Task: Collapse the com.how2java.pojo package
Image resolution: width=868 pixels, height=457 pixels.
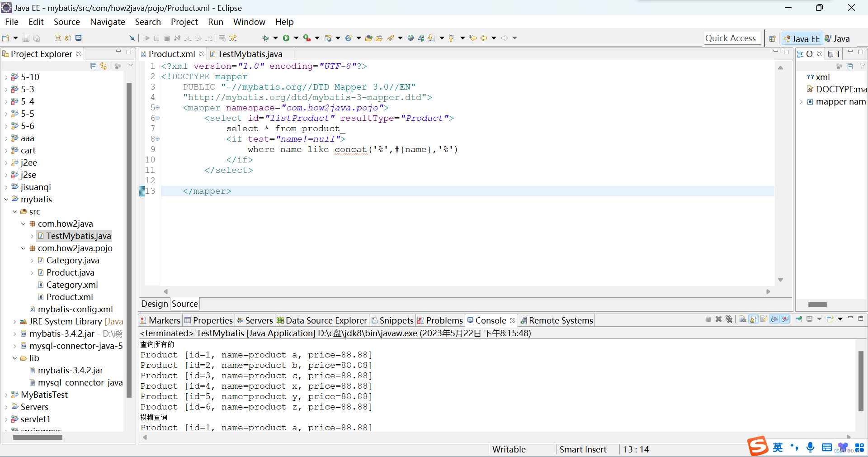Action: coord(23,248)
